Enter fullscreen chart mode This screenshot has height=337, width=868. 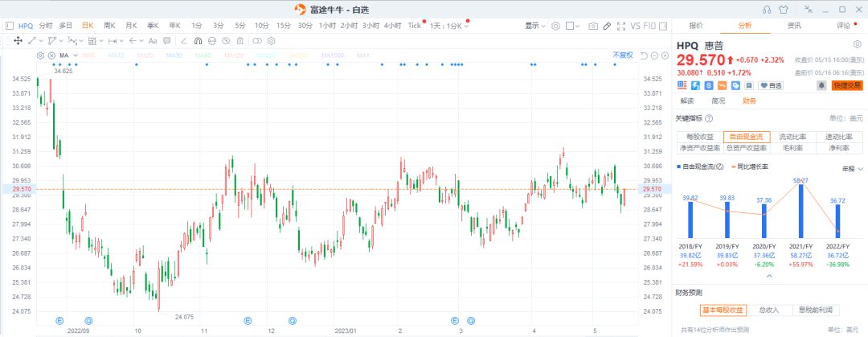coord(621,26)
